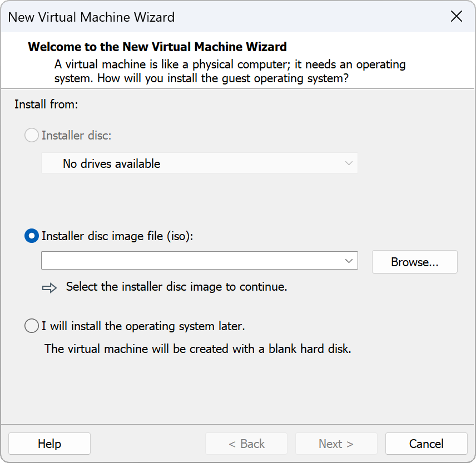476x463 pixels.
Task: Open Help for the wizard
Action: pyautogui.click(x=49, y=444)
